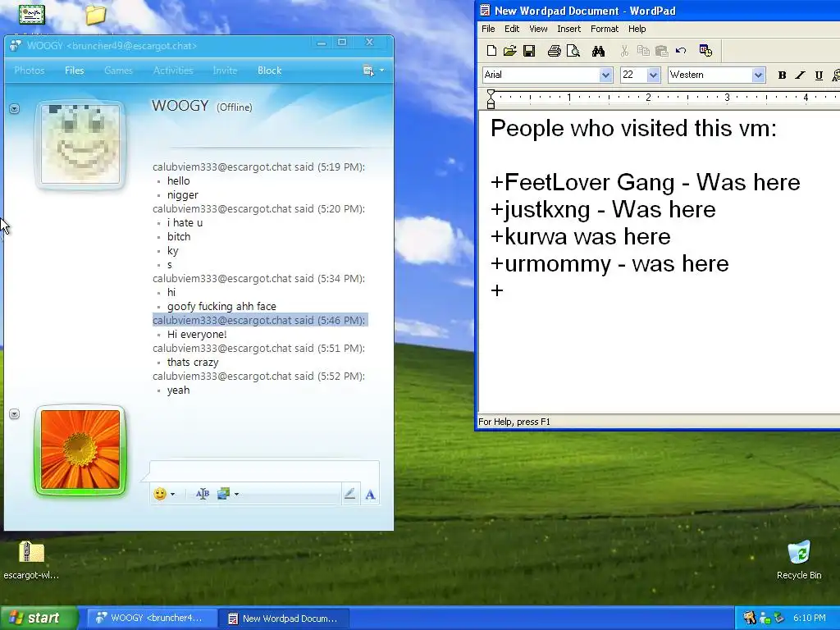
Task: Select the yellow folder icon on desktop
Action: point(95,15)
